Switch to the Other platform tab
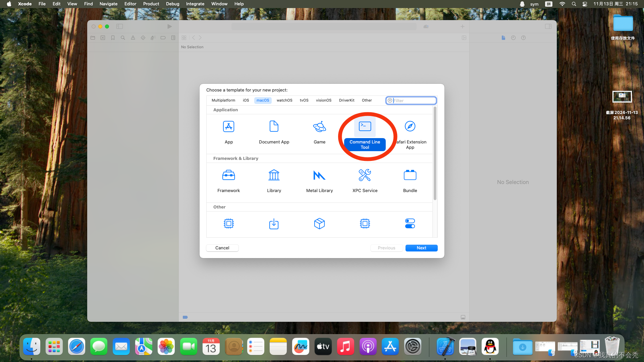Image resolution: width=644 pixels, height=362 pixels. point(367,100)
